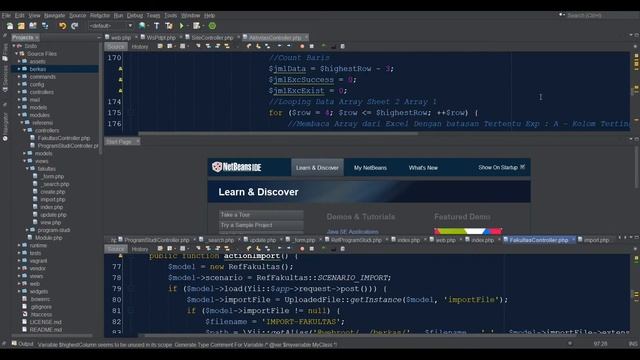
Task: Click the Save All toolbar icon
Action: point(45,26)
